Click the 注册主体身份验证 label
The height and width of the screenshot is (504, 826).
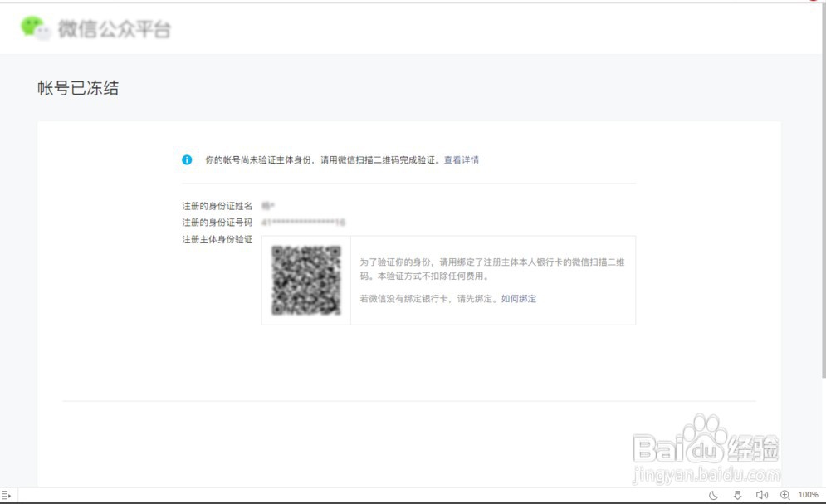pyautogui.click(x=217, y=240)
